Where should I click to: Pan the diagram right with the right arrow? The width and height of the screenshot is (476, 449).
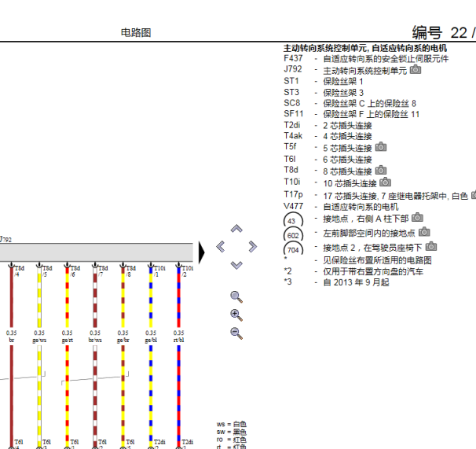point(253,247)
